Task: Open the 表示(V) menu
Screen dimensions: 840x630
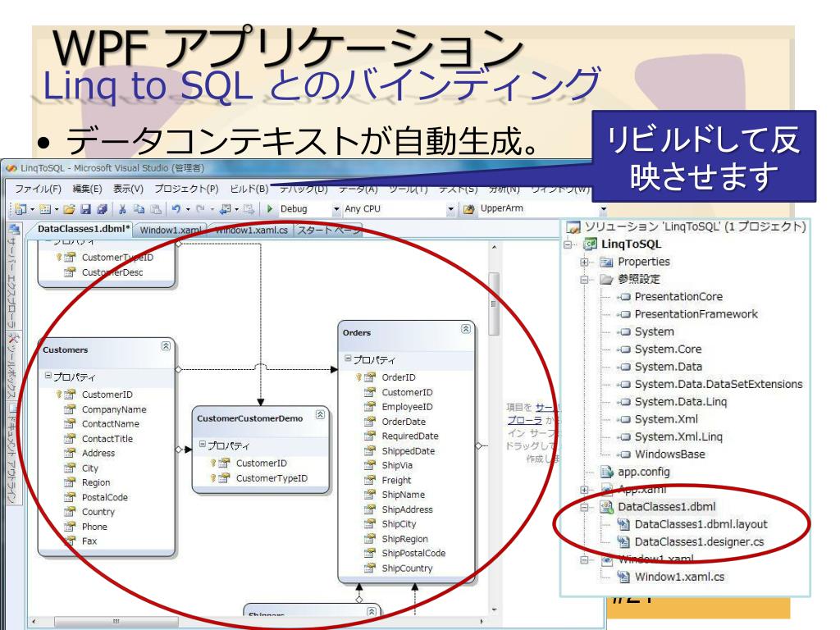Action: pos(128,189)
